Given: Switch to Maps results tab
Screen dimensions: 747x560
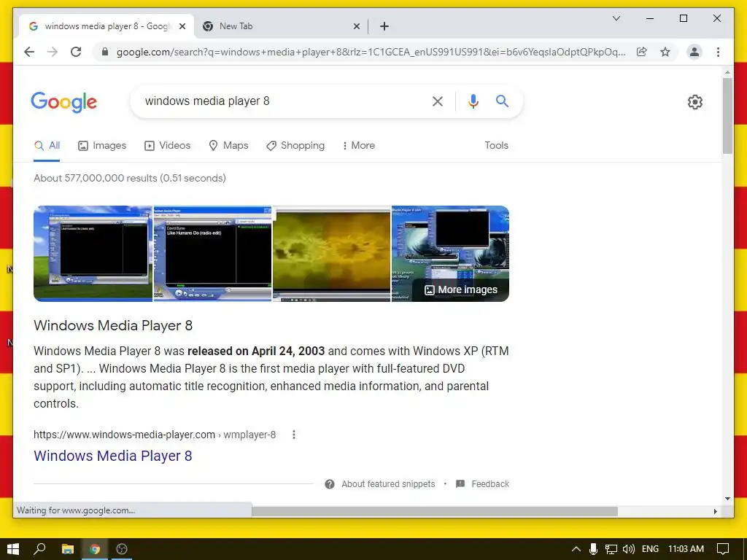Looking at the screenshot, I should tap(228, 146).
